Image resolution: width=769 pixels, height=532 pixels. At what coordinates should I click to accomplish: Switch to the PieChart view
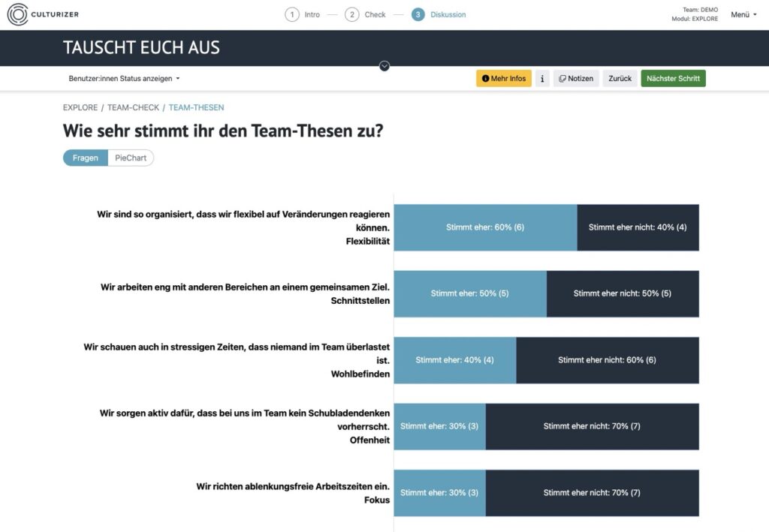click(x=131, y=158)
